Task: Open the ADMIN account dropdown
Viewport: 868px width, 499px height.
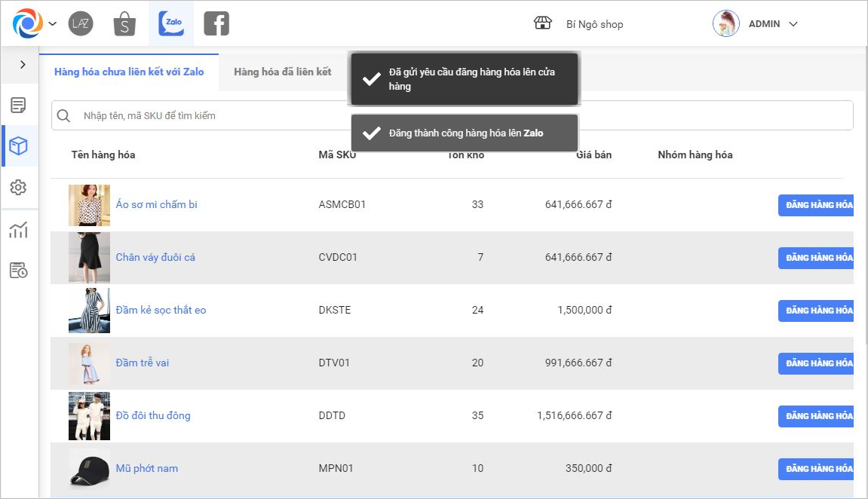Action: coord(793,24)
